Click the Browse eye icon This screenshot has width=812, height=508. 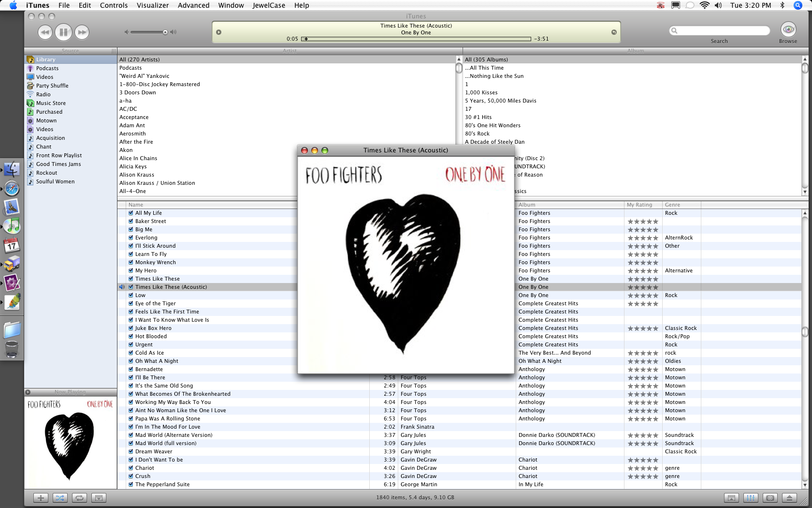[788, 30]
